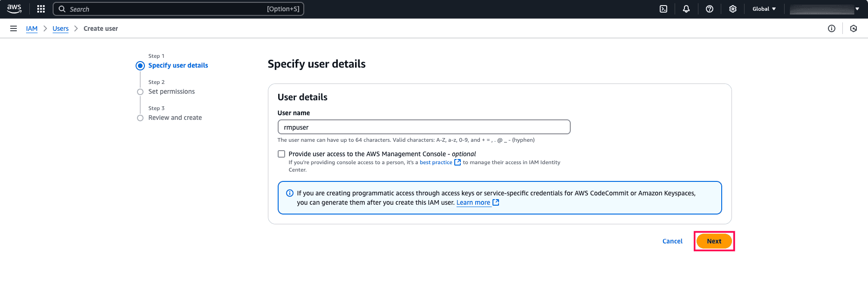868x291 pixels.
Task: Open the services grid menu icon
Action: pos(41,9)
